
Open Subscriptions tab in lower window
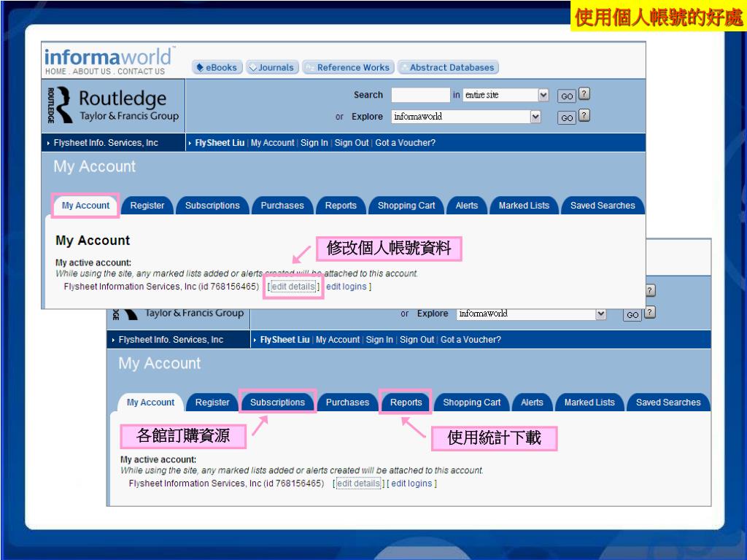click(277, 402)
